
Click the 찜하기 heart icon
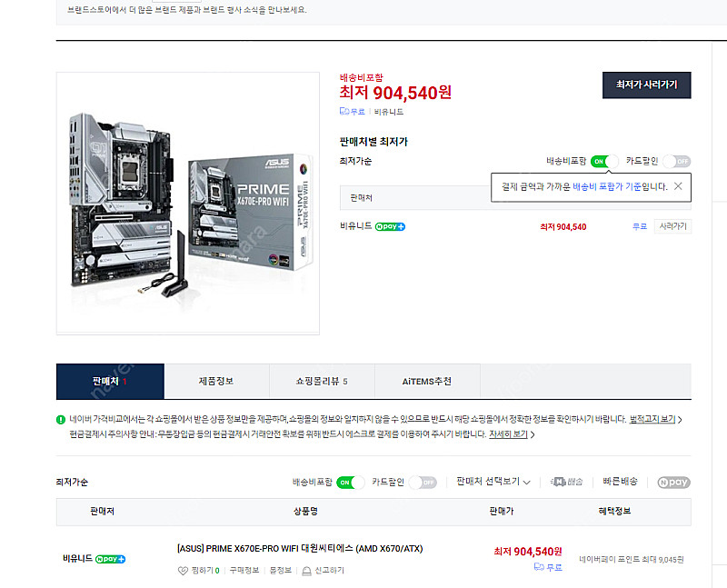point(183,571)
